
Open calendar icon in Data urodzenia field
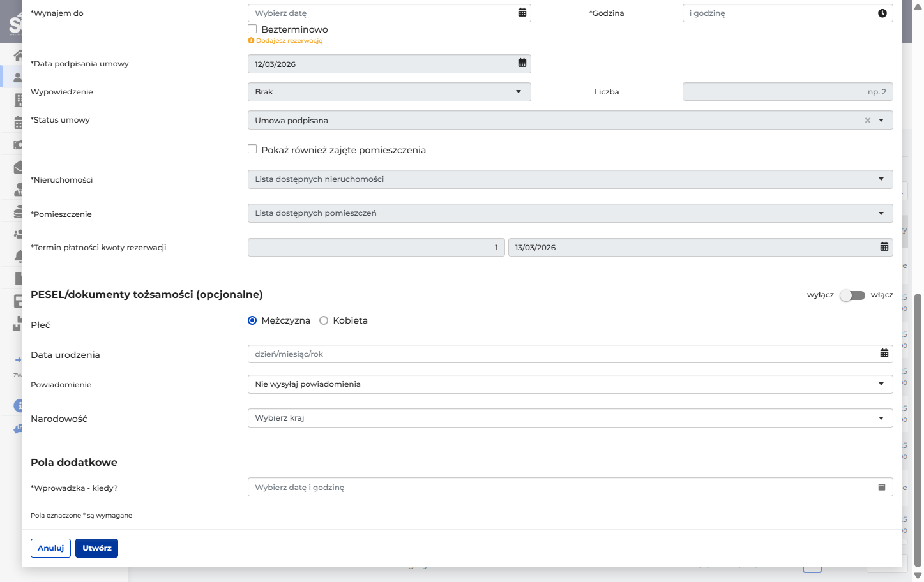(x=884, y=354)
